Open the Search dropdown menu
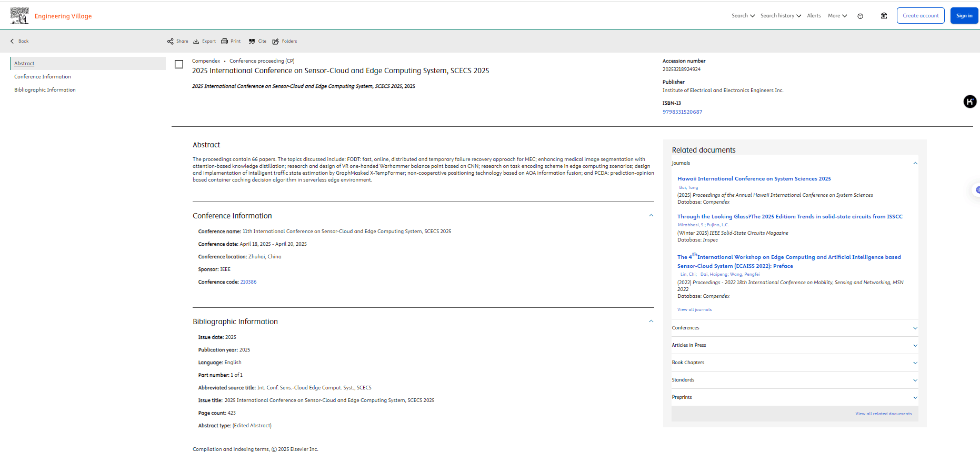The width and height of the screenshot is (980, 472). (743, 16)
